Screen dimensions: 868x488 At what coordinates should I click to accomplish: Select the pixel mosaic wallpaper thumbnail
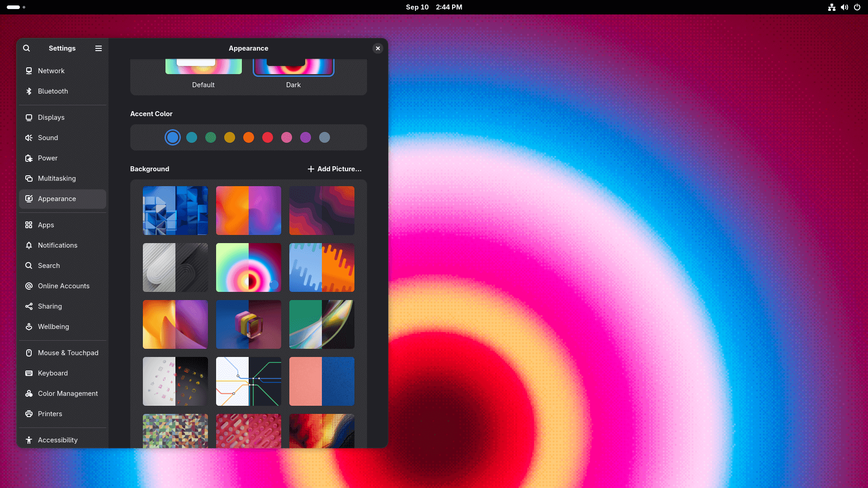175,431
